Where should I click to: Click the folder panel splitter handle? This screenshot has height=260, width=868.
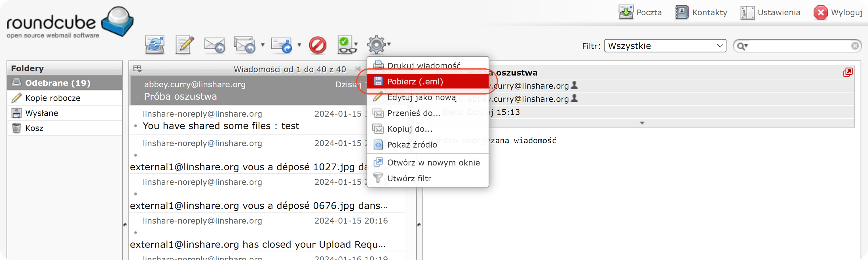(x=125, y=225)
